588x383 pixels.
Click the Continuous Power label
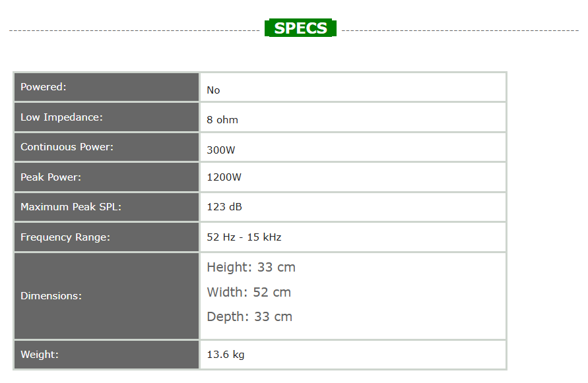click(x=67, y=147)
